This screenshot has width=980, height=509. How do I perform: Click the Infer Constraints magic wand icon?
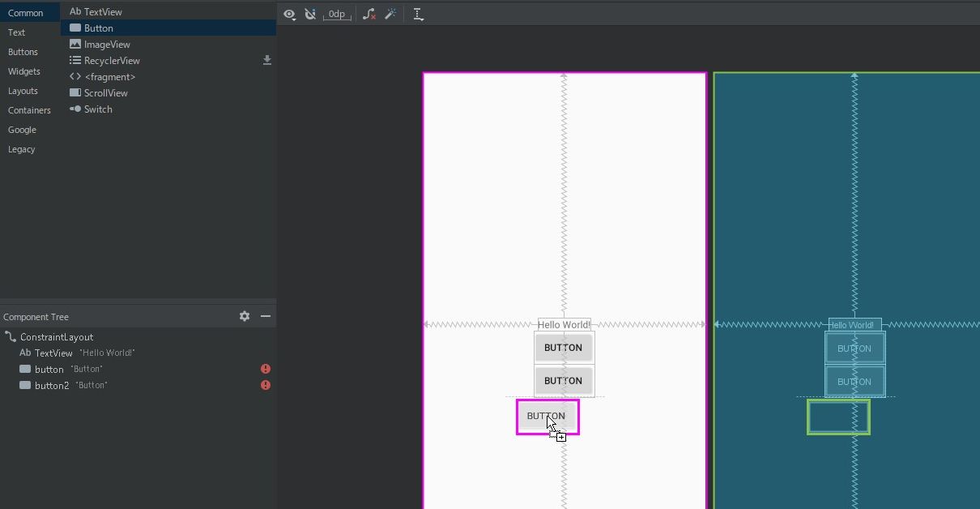click(x=390, y=14)
